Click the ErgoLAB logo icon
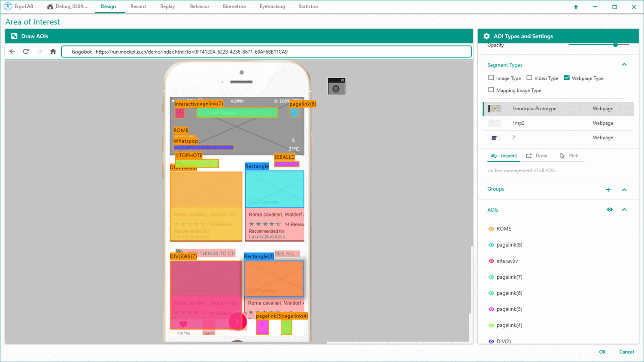This screenshot has width=644, height=362. click(x=8, y=6)
